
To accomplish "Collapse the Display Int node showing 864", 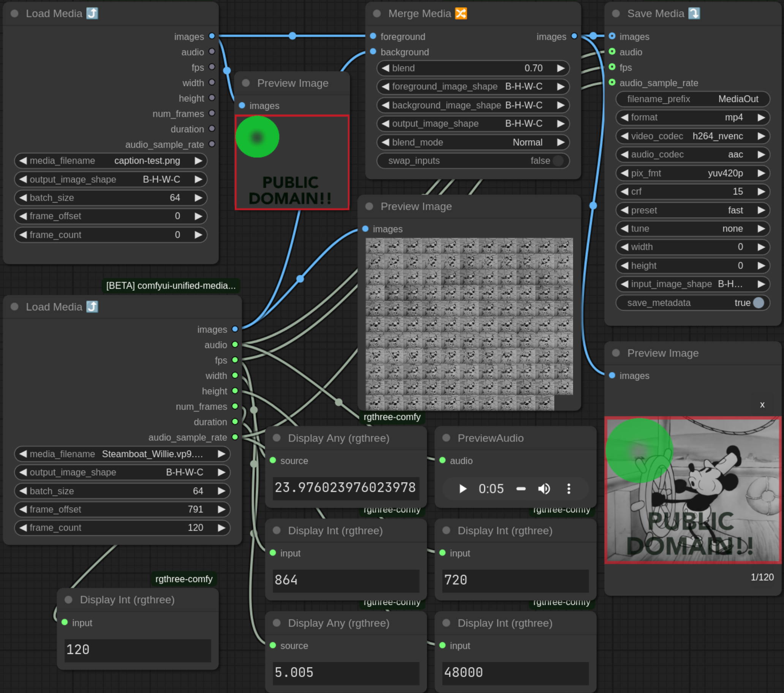I will (277, 530).
